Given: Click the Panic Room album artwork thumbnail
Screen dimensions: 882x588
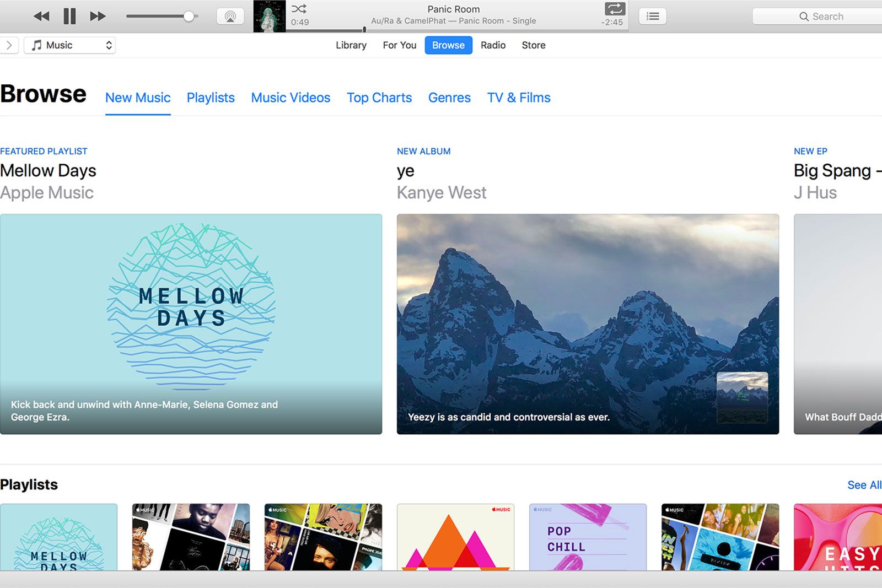Looking at the screenshot, I should pyautogui.click(x=270, y=16).
